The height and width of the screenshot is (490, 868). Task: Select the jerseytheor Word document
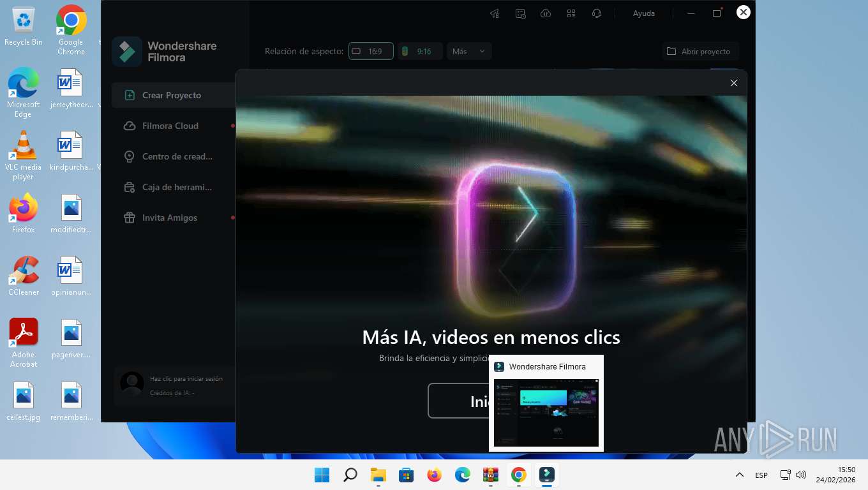[71, 88]
